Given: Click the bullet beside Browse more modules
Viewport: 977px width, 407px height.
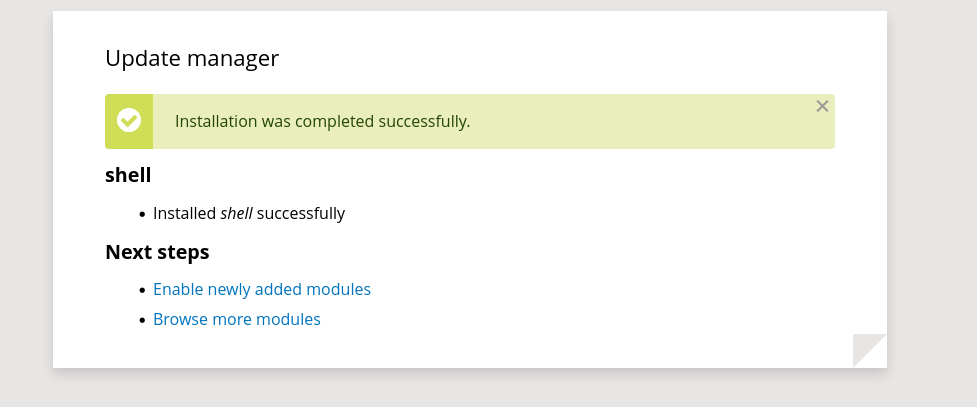Looking at the screenshot, I should (143, 320).
